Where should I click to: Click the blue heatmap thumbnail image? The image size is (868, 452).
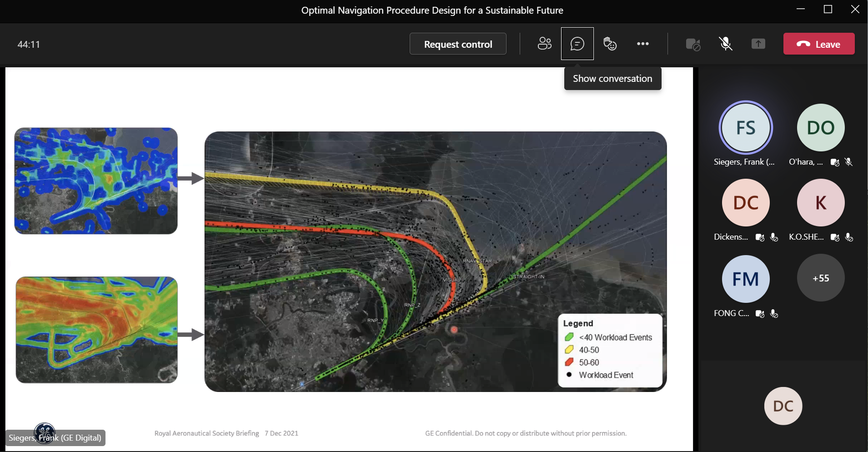(96, 181)
